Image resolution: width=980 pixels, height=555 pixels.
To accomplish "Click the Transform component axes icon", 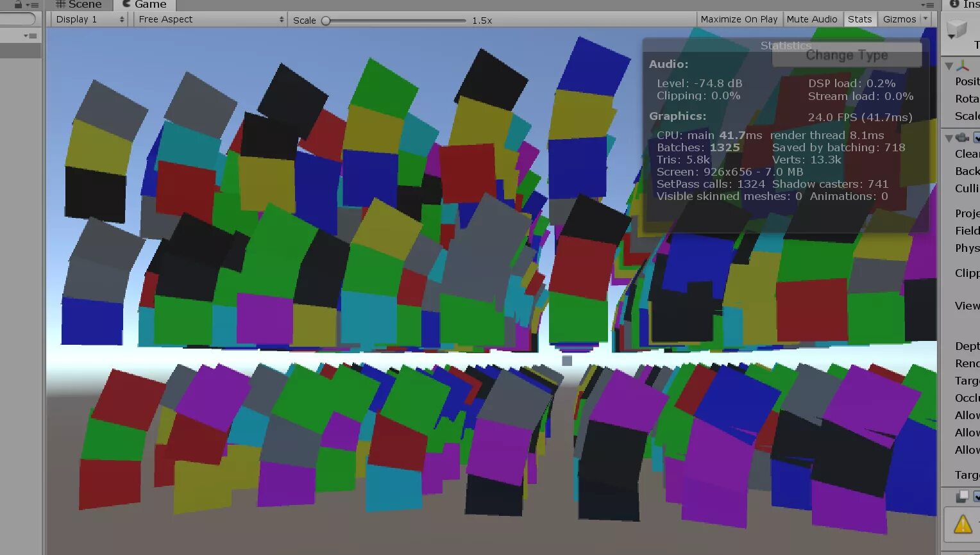I will click(963, 65).
